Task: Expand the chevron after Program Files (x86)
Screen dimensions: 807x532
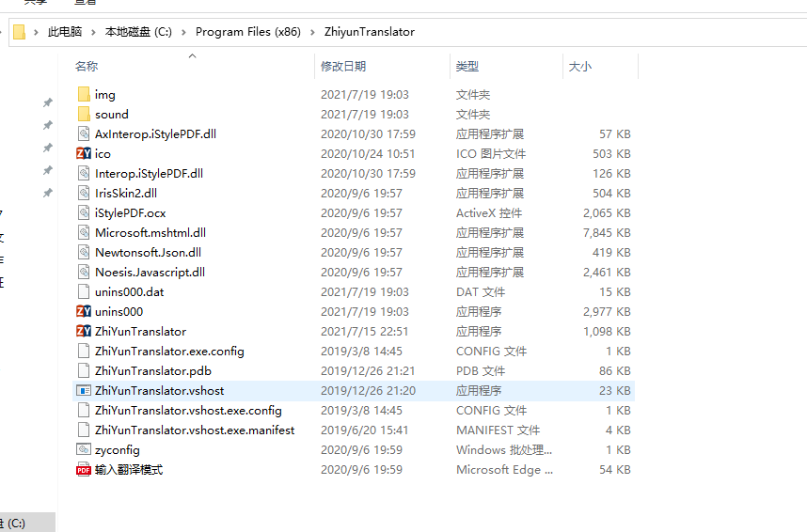Action: pos(312,32)
